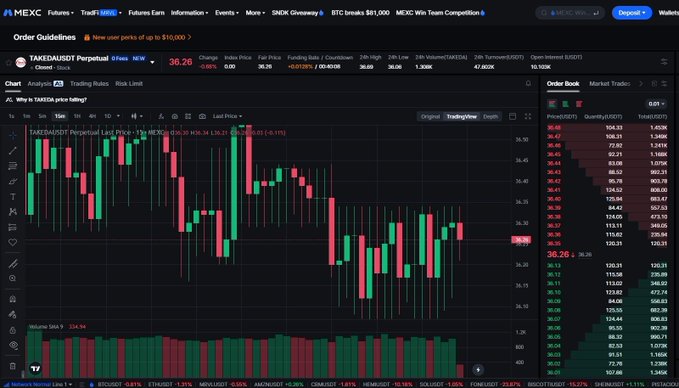
Task: Expand more timeframes arrow after 1D
Action: [x=119, y=116]
